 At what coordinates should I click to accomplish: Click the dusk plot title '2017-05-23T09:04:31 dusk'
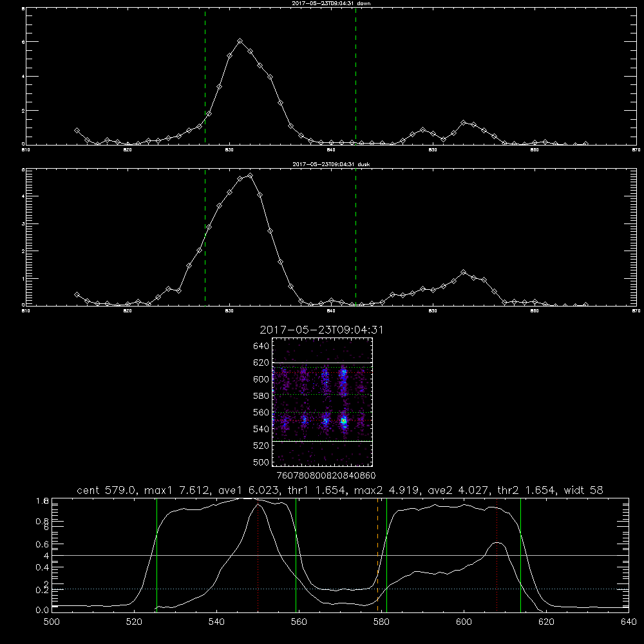[331, 164]
